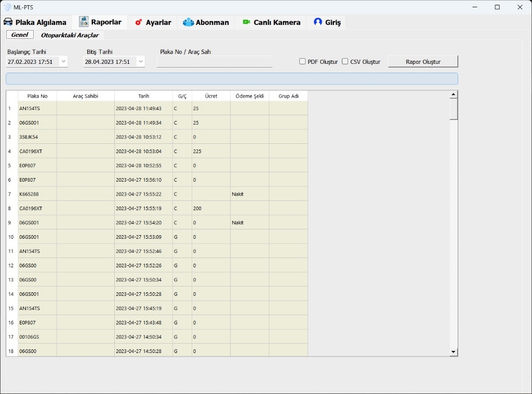Open the Ayarlar tab label
Viewport: 532px width, 394px height.
click(158, 22)
